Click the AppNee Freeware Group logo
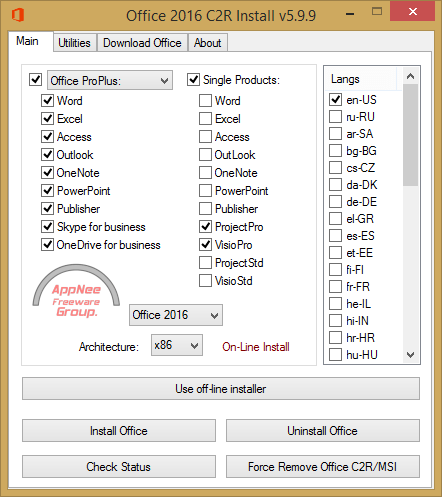Image resolution: width=442 pixels, height=497 pixels. coord(76,291)
